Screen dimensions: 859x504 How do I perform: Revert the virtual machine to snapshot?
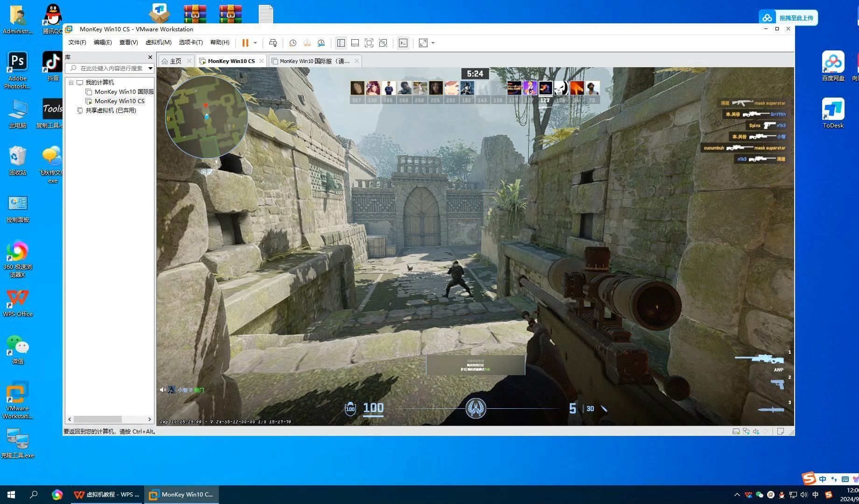pos(307,43)
